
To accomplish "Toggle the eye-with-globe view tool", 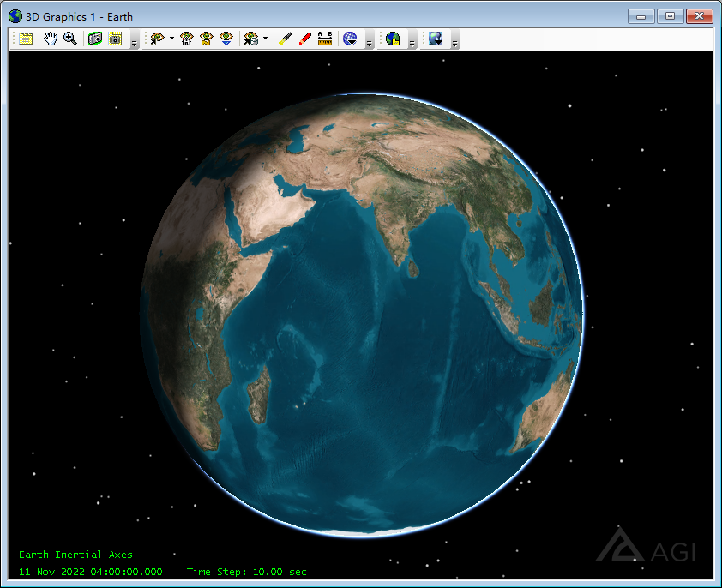I will [252, 39].
